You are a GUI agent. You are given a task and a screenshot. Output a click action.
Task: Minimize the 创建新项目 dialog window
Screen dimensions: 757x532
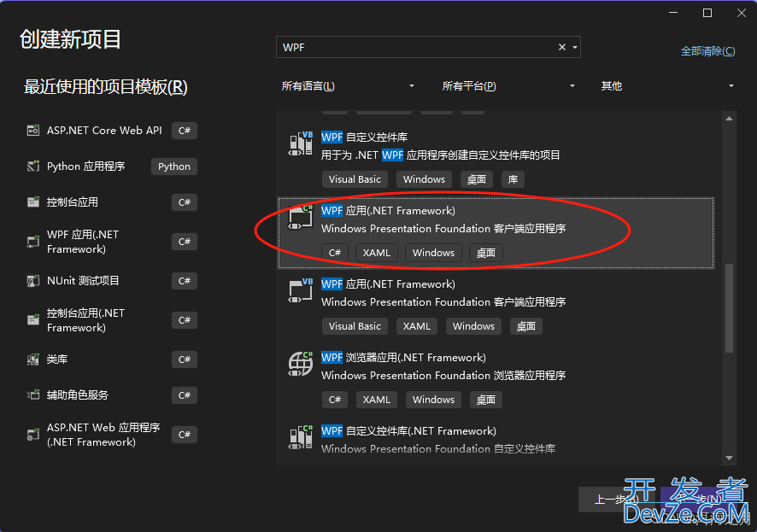pyautogui.click(x=673, y=13)
